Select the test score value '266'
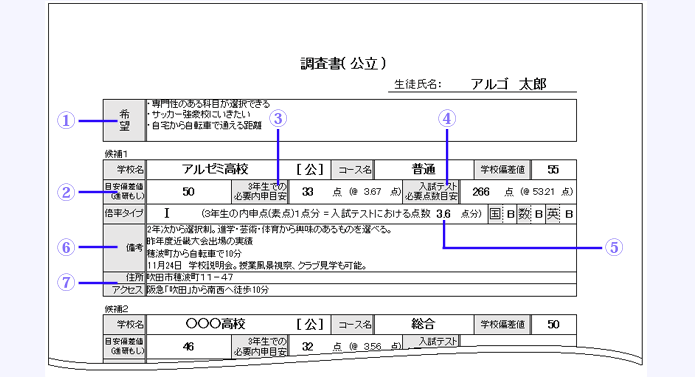Screen dimensions: 695x377 coord(480,191)
